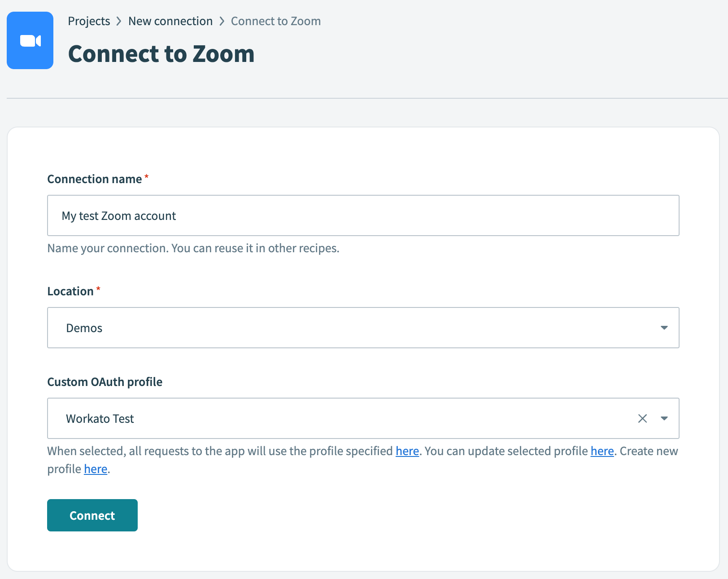Open the profile specified here link

tap(406, 451)
